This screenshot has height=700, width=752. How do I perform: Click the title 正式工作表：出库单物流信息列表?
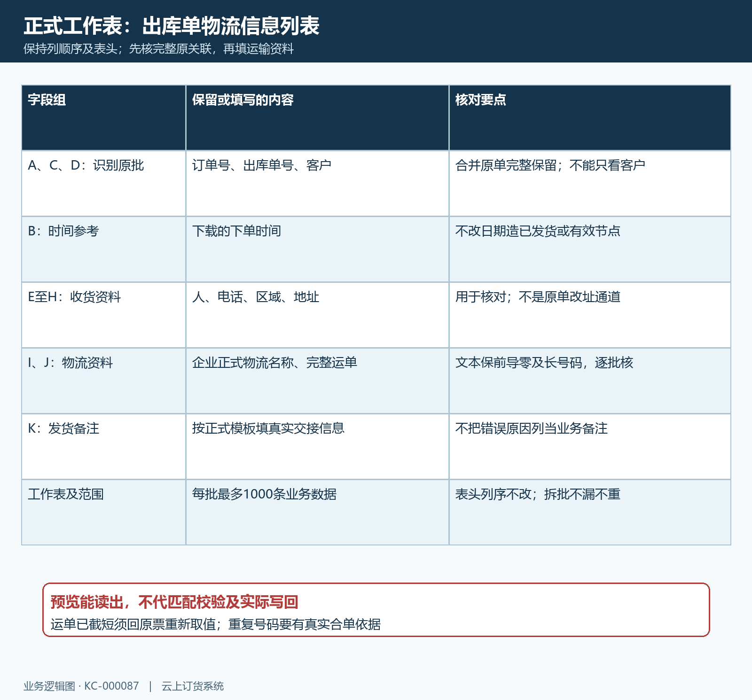tap(172, 26)
